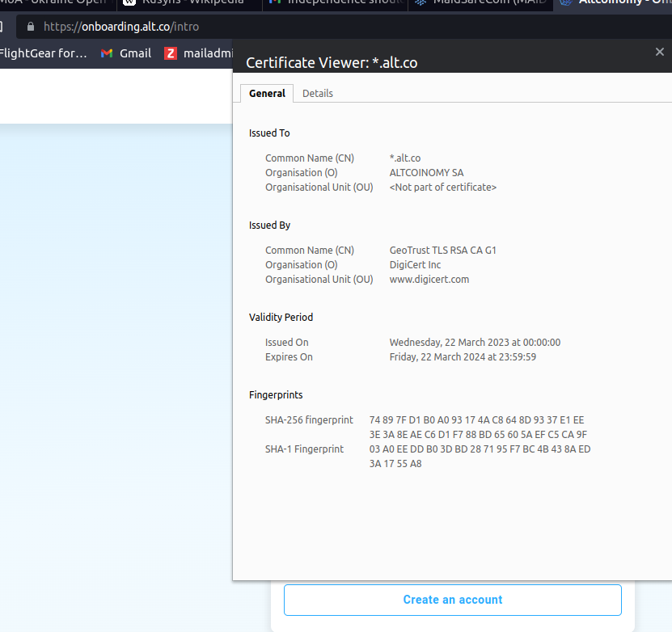Click the "ALTCOINOMY SA" organisation value
Viewport: 672px width, 632px height.
tap(426, 173)
